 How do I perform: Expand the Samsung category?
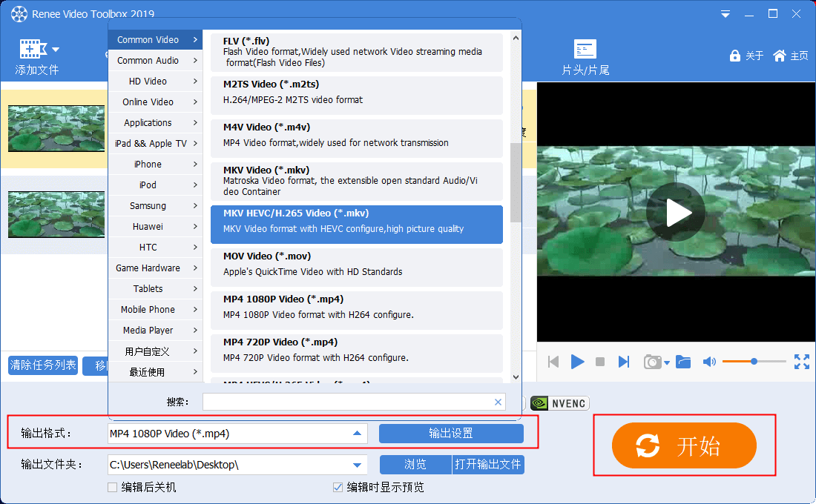pyautogui.click(x=155, y=206)
